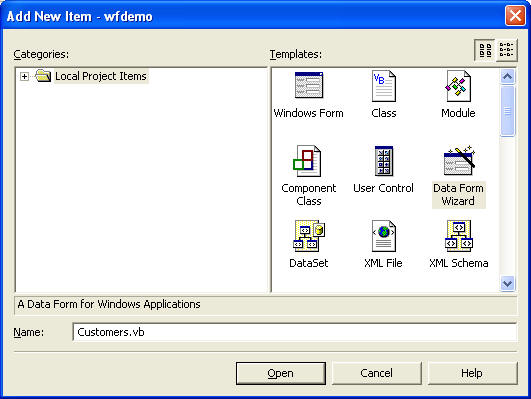Expand the Local Project Items node

[24, 77]
